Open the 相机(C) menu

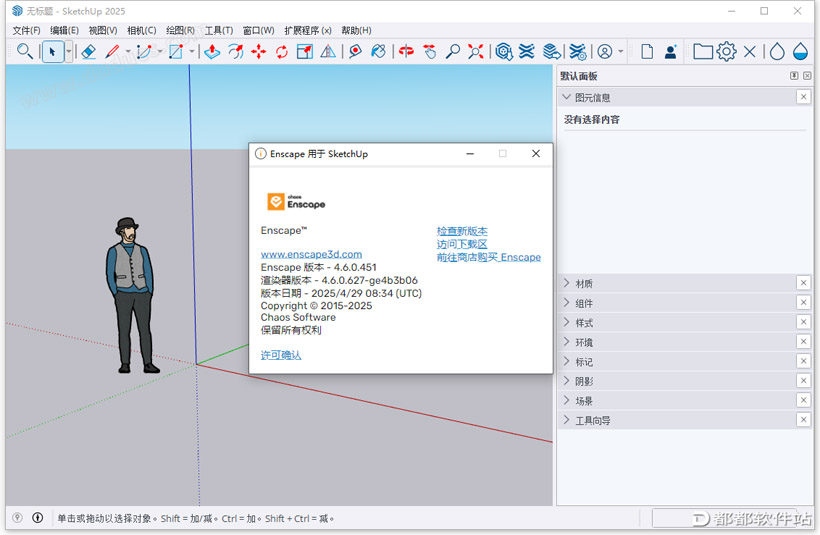[x=141, y=30]
